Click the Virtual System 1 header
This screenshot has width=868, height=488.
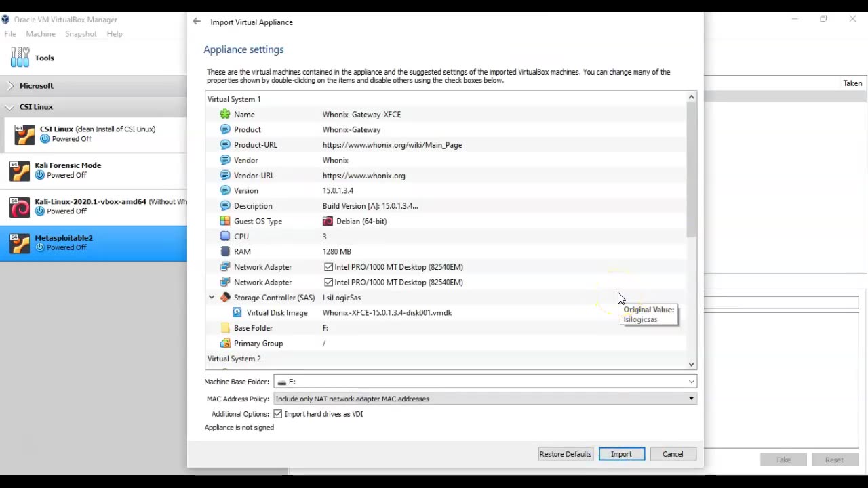tap(234, 99)
